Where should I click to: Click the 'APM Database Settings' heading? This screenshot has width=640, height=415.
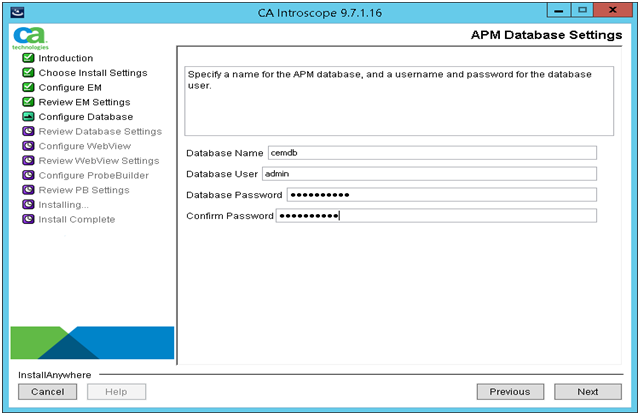pos(547,35)
